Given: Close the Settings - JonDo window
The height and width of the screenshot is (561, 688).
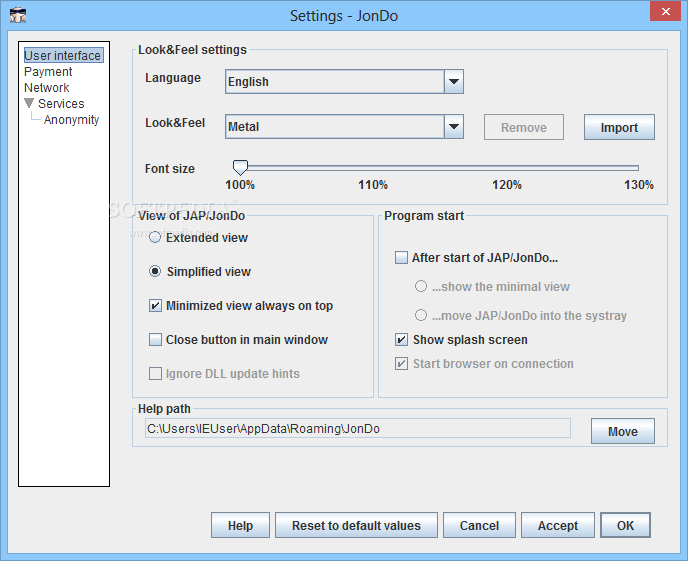Looking at the screenshot, I should [665, 11].
